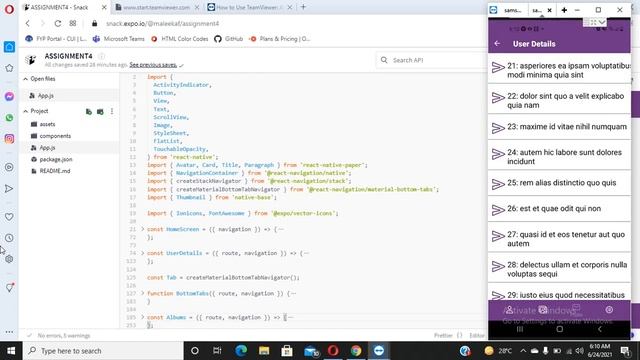The height and width of the screenshot is (360, 640).
Task: Open settings tab in phone bottom bar
Action: [x=609, y=310]
